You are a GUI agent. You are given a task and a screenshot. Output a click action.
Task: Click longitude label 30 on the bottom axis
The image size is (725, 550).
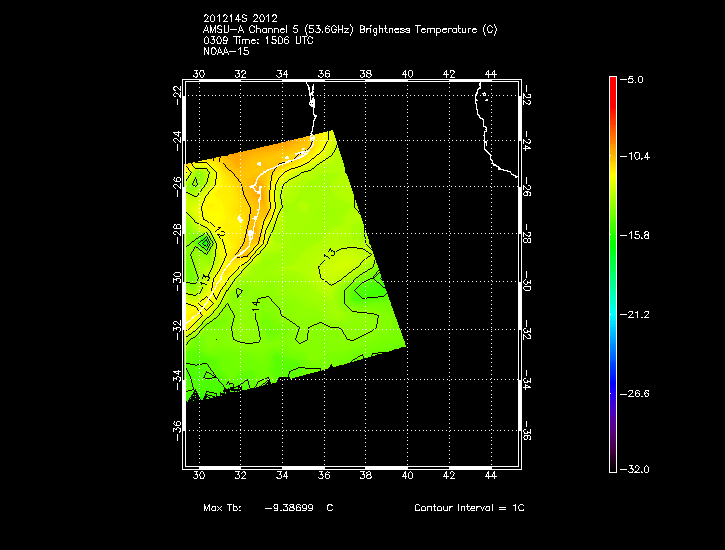pos(199,475)
